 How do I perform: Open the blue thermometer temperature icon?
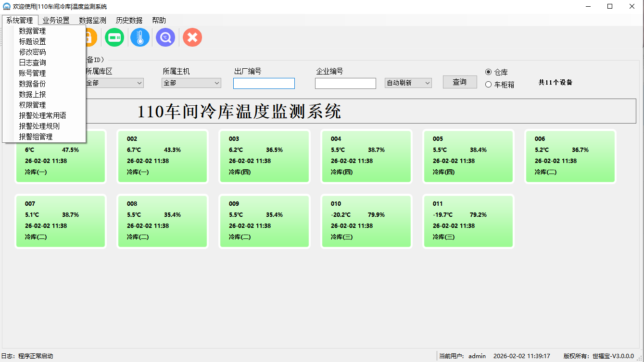coord(140,37)
